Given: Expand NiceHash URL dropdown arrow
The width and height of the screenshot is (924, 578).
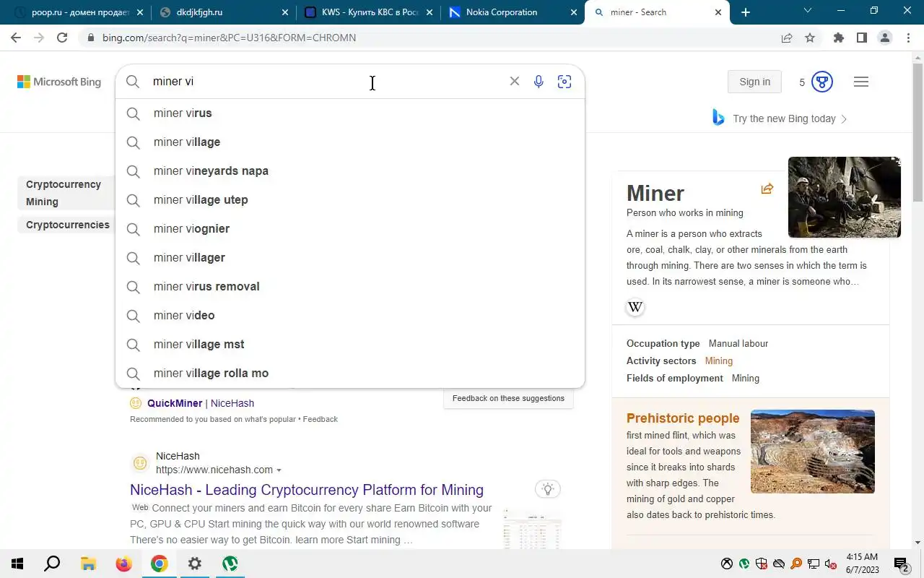Looking at the screenshot, I should [279, 470].
